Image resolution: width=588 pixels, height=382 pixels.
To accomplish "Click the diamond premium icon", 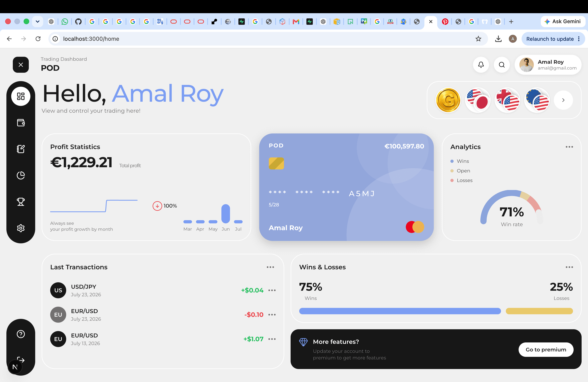I will [303, 342].
